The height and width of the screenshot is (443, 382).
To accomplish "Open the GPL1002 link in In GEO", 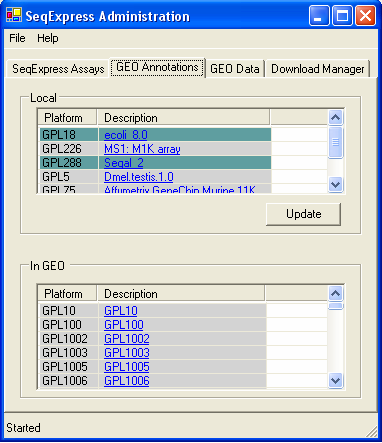I will click(x=127, y=339).
